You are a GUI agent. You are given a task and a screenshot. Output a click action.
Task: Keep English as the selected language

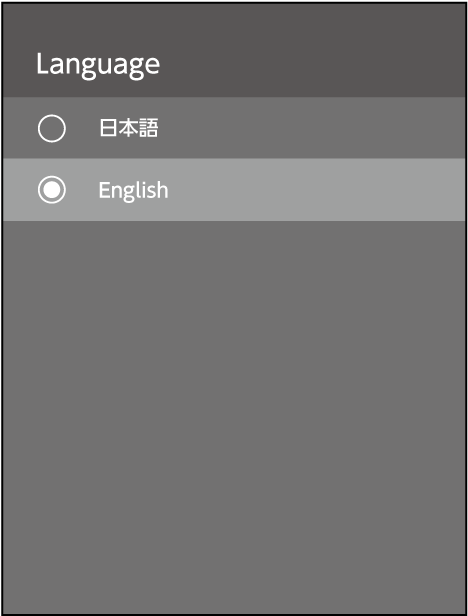[x=234, y=190]
